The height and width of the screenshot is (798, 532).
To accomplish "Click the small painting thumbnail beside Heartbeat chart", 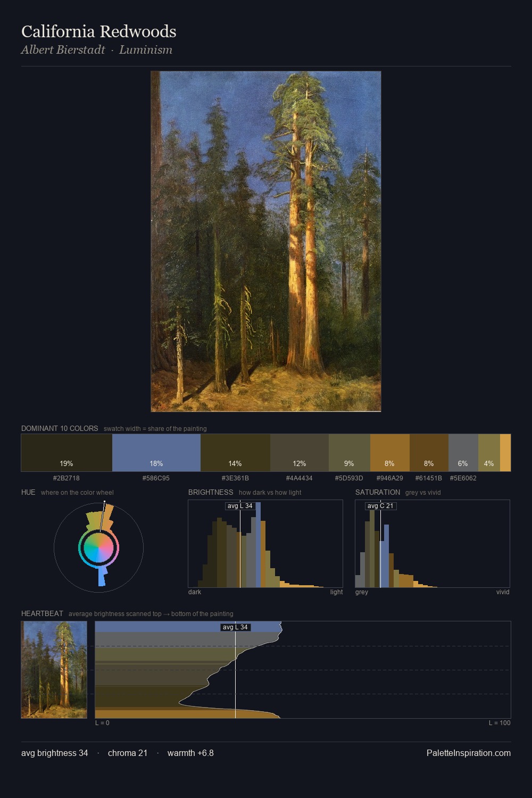I will click(54, 670).
